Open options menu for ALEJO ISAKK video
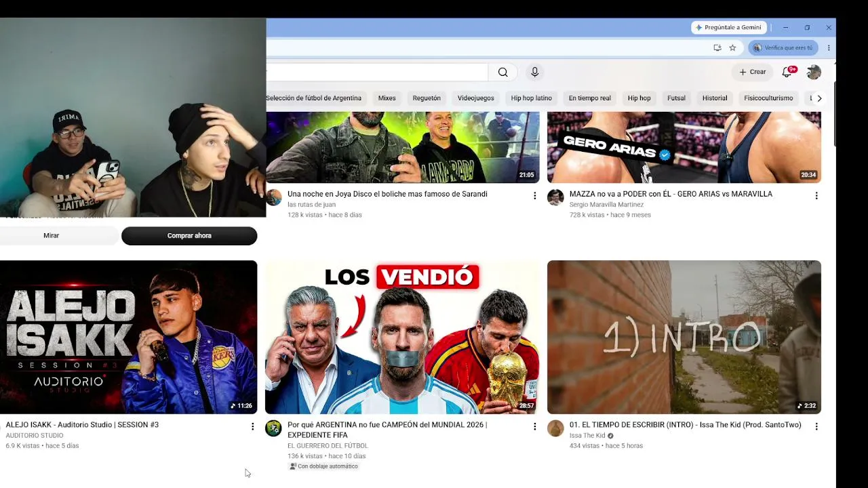The image size is (868, 488). point(252,427)
